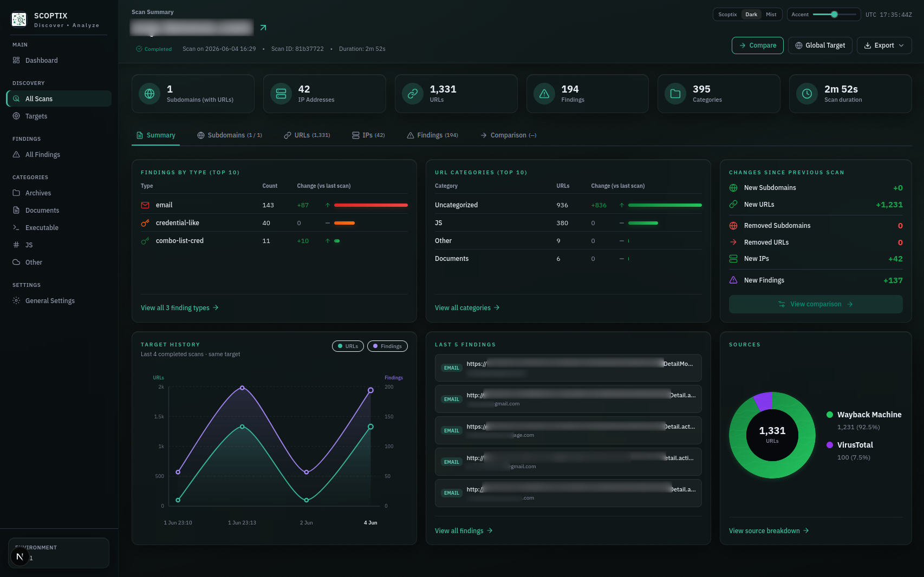Open the Export dropdown
The image size is (924, 577).
point(884,45)
